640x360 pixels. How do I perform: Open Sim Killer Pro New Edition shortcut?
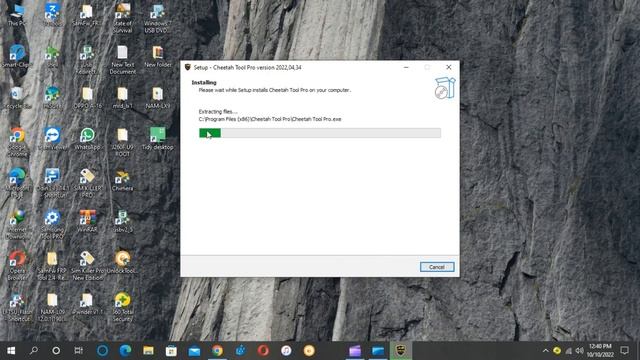point(87,265)
